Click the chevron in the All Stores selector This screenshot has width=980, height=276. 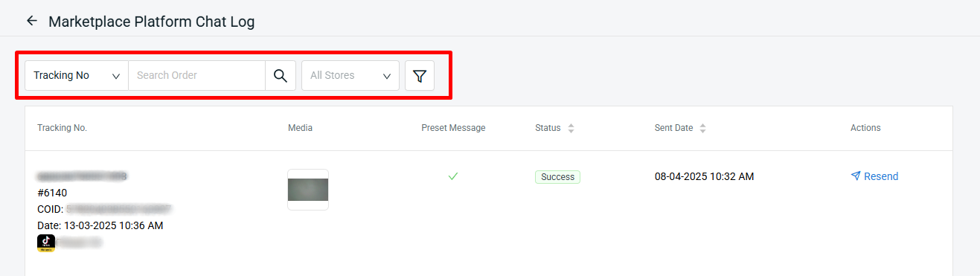[387, 76]
